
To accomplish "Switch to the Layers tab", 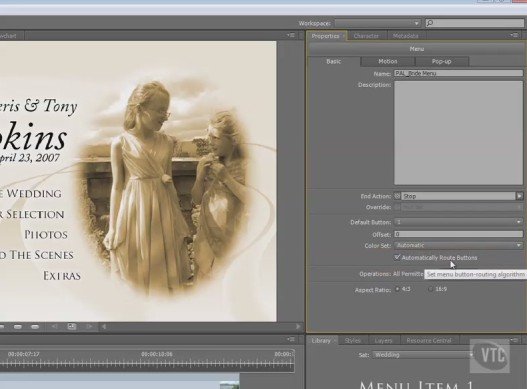I will [x=383, y=341].
